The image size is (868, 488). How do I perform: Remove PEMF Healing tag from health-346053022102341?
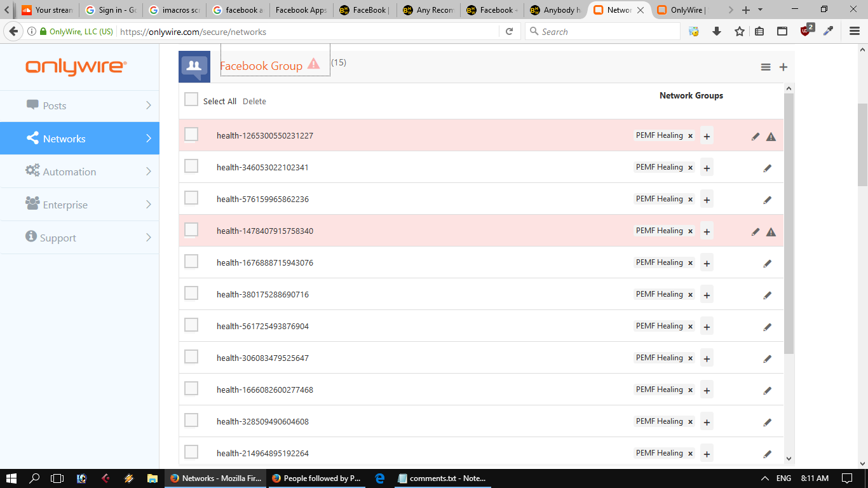click(x=690, y=168)
